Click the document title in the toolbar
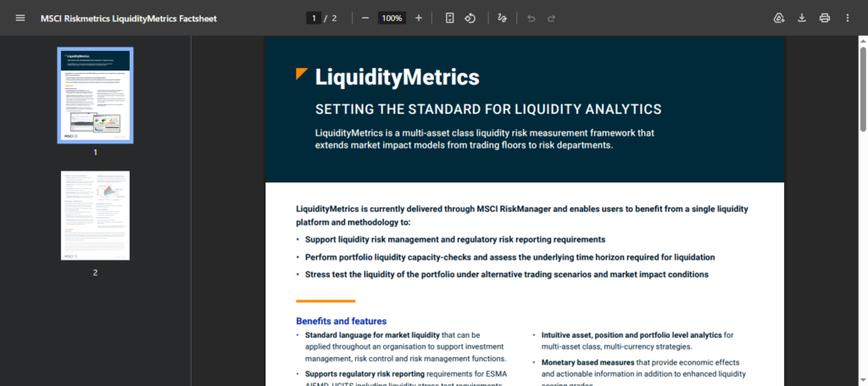The width and height of the screenshot is (868, 386). click(x=129, y=19)
